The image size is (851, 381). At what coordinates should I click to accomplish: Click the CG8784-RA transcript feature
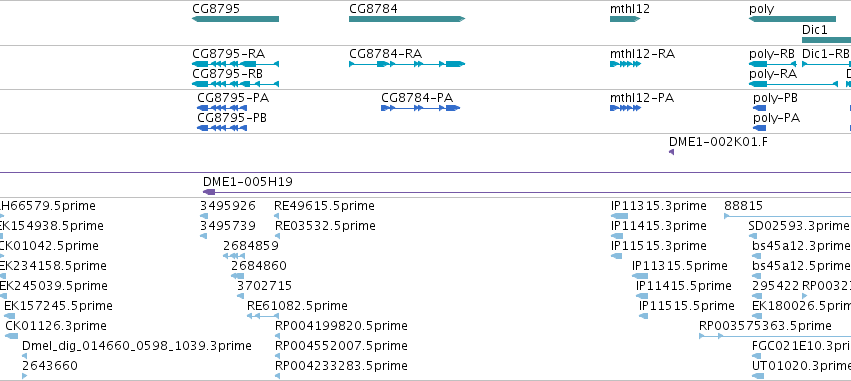click(x=407, y=64)
